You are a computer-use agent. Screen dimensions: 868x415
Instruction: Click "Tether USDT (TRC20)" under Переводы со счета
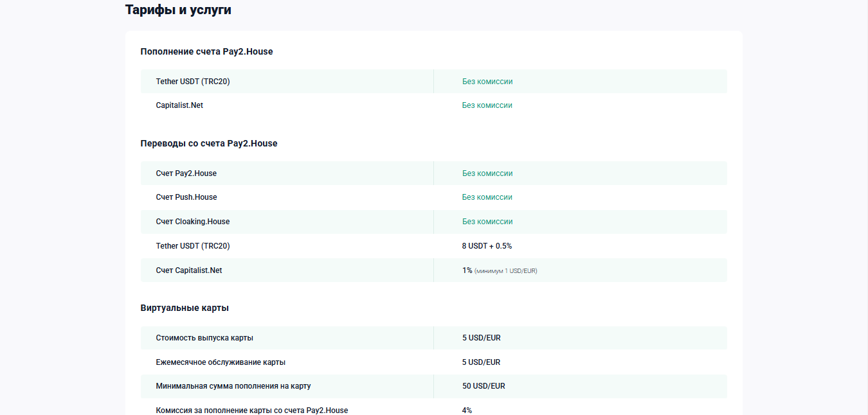[x=193, y=246]
